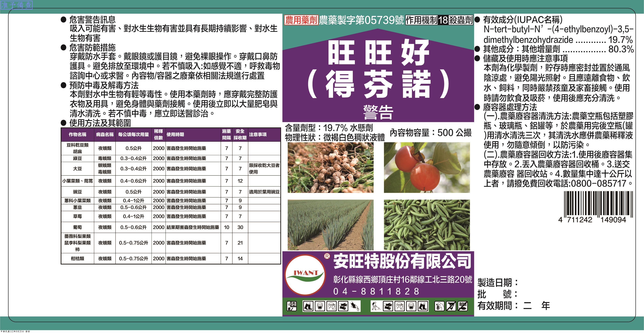Click the no fish or water contamination pictogram
This screenshot has width=644, height=334.
(x=463, y=306)
